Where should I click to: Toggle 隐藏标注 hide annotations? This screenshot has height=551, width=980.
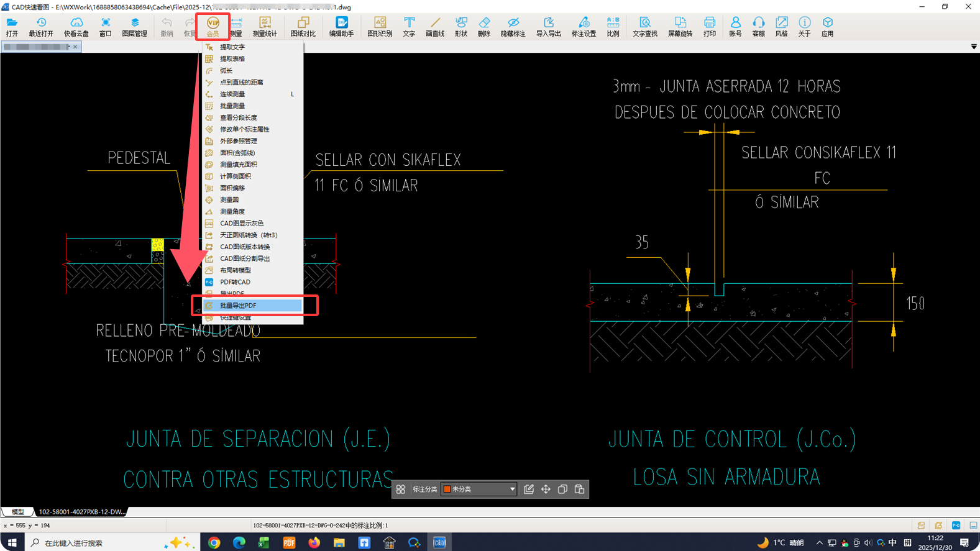pos(513,26)
